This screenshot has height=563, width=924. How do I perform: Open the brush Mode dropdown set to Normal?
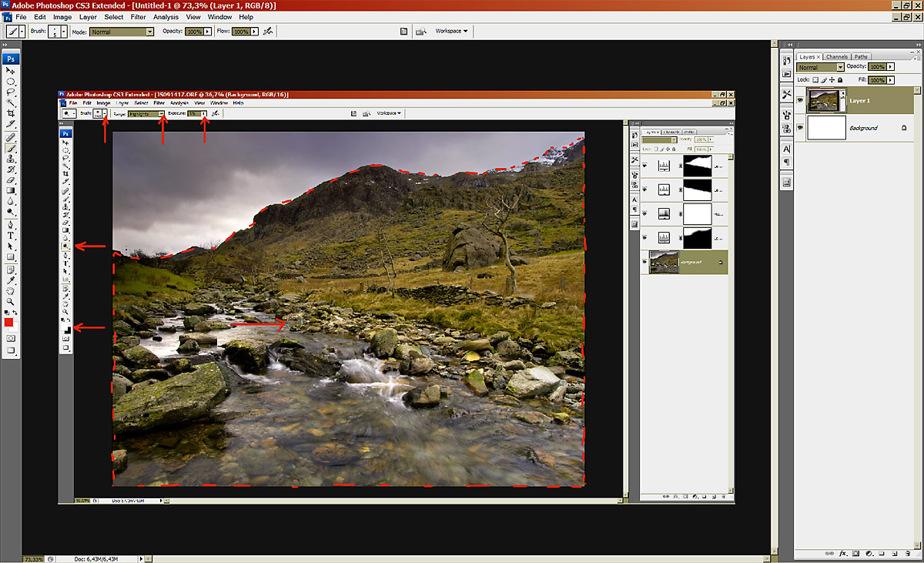pos(122,32)
